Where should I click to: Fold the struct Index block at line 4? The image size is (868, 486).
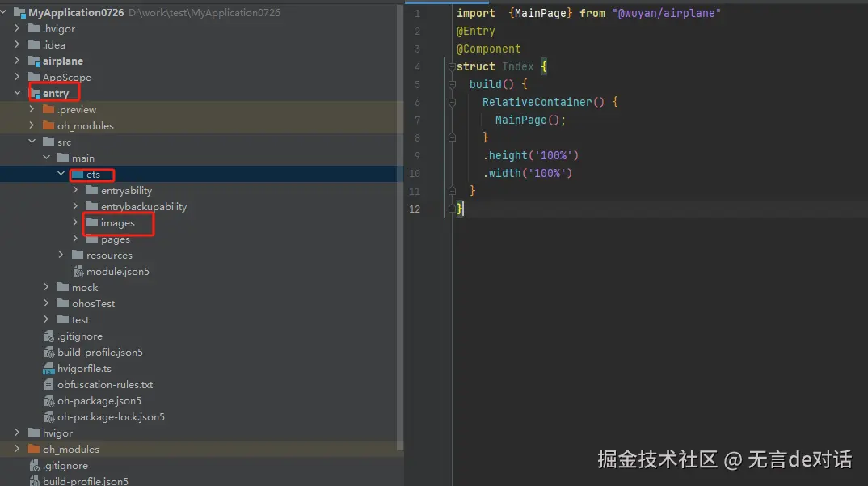[452, 66]
